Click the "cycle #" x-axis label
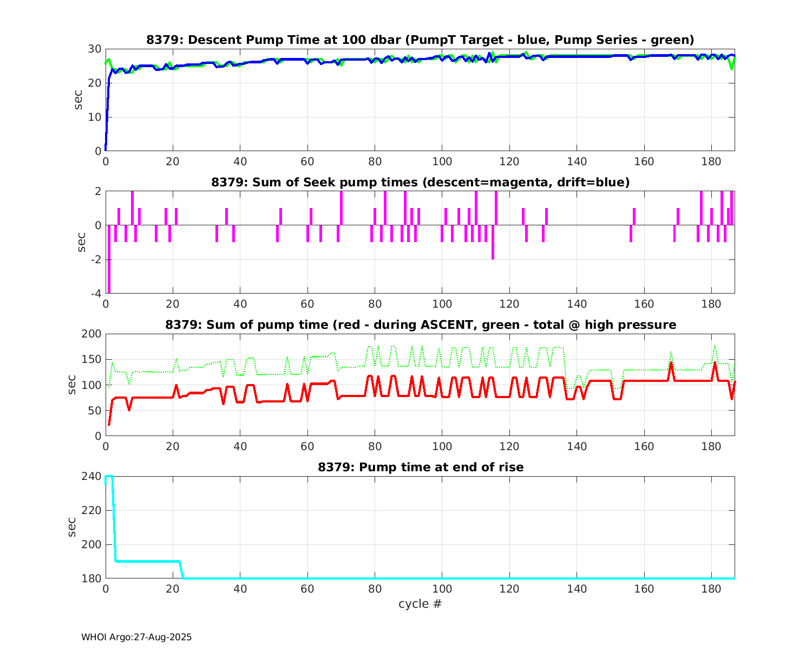This screenshot has width=812, height=650. click(x=420, y=603)
